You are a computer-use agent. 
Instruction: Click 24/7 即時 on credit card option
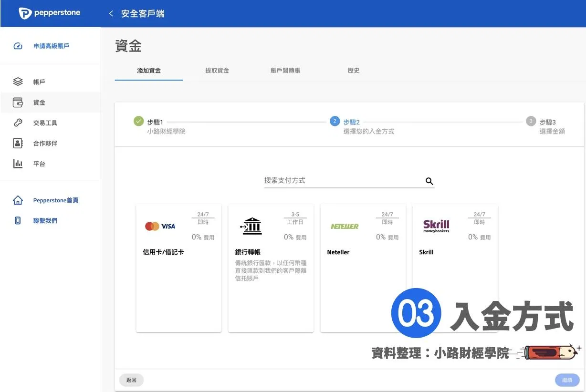coord(203,218)
